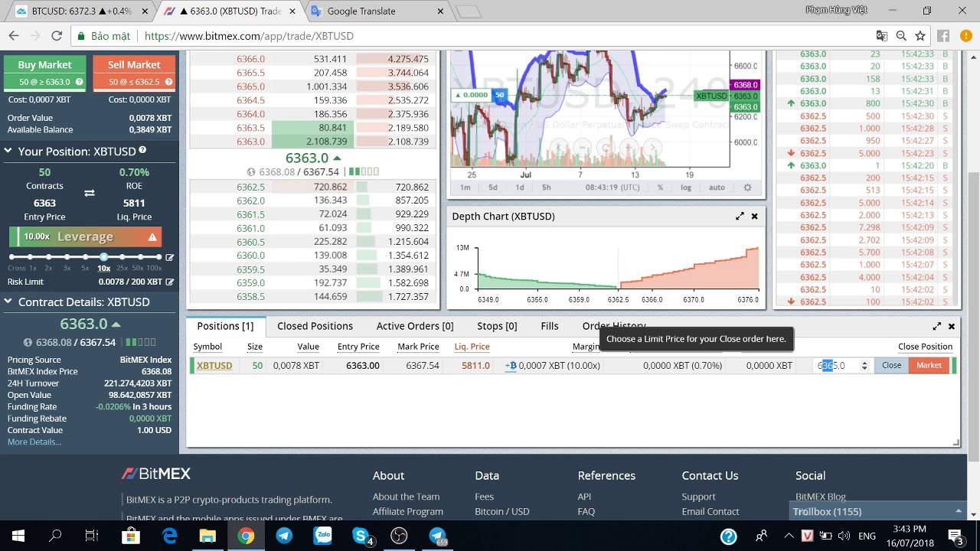The height and width of the screenshot is (551, 980).
Task: Open Microsoft Edge from the taskbar
Action: (x=169, y=536)
